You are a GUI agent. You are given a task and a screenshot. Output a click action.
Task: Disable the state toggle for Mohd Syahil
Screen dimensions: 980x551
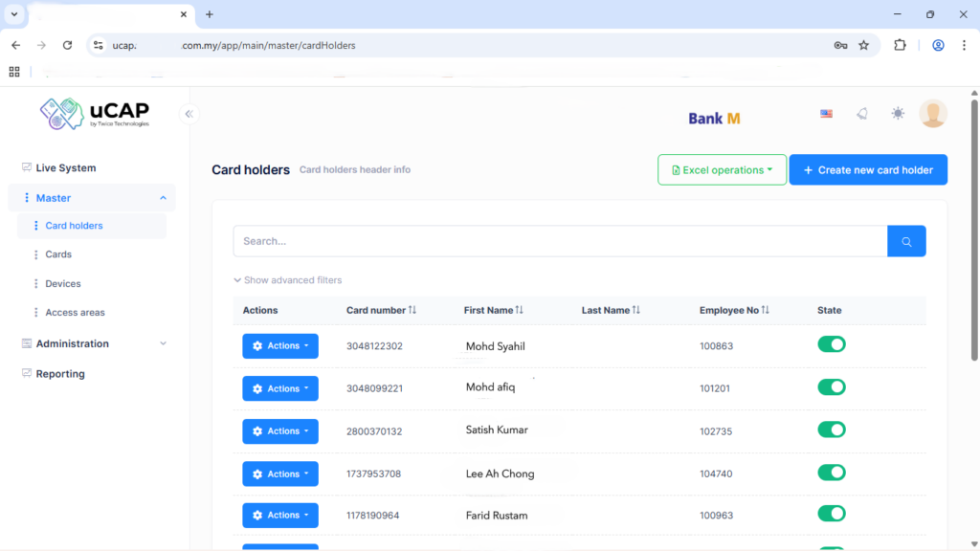pos(831,344)
